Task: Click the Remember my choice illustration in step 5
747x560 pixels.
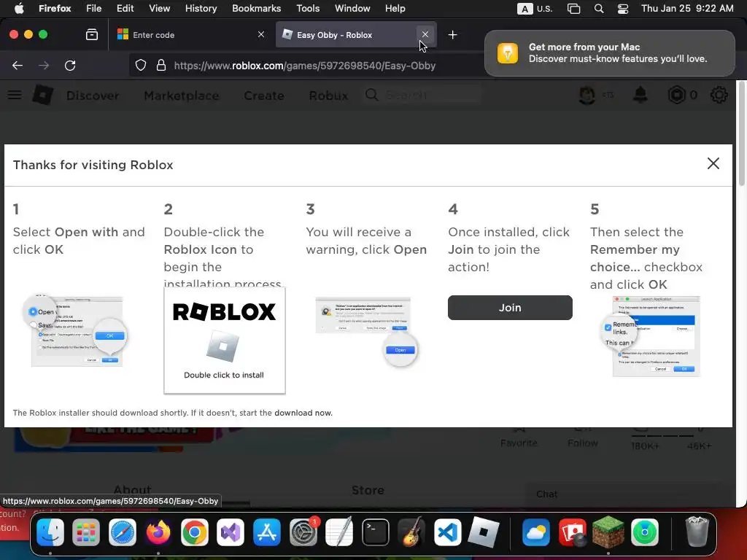Action: click(x=651, y=335)
